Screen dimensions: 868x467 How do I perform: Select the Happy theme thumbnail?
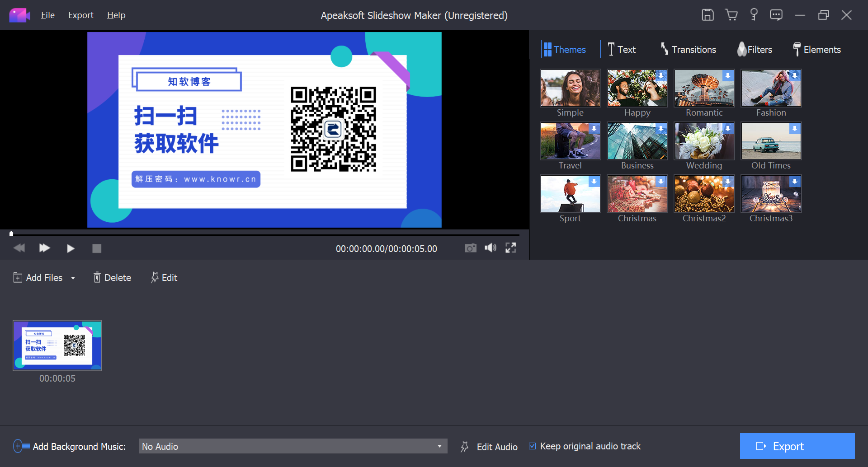(x=637, y=88)
